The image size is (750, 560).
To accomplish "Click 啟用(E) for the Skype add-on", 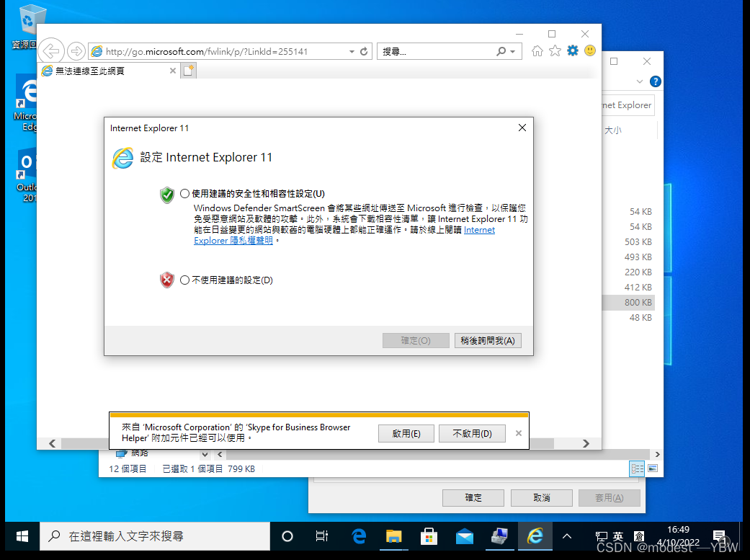I will click(406, 433).
